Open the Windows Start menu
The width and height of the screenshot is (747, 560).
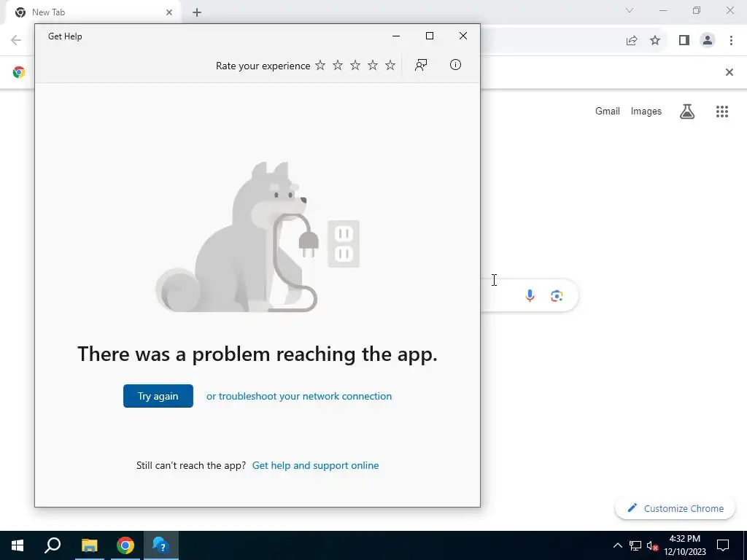click(x=18, y=545)
